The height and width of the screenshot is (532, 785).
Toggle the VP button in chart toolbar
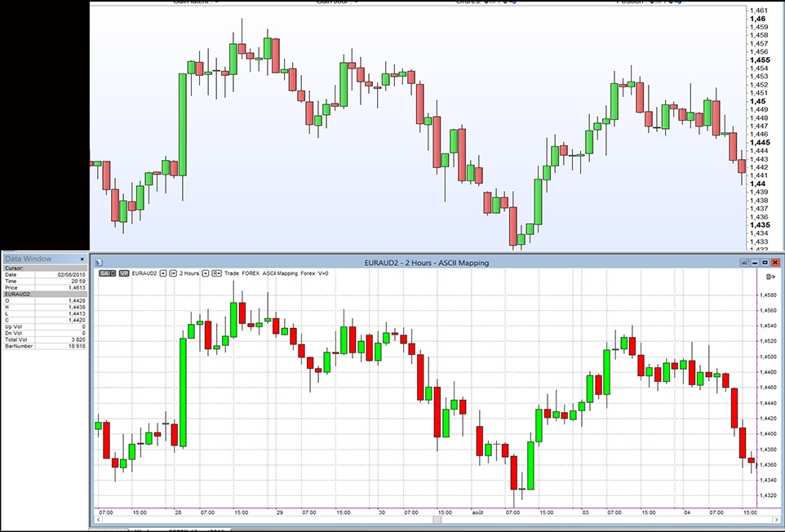(124, 273)
